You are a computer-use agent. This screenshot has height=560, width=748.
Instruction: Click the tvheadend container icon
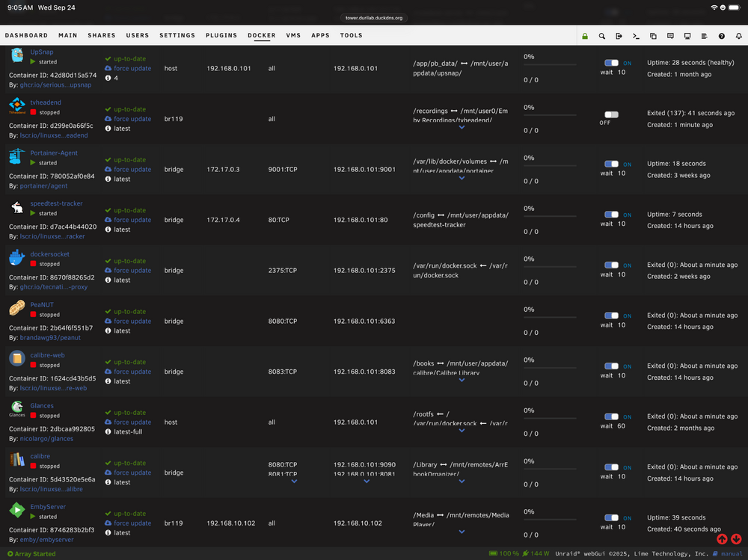(17, 106)
